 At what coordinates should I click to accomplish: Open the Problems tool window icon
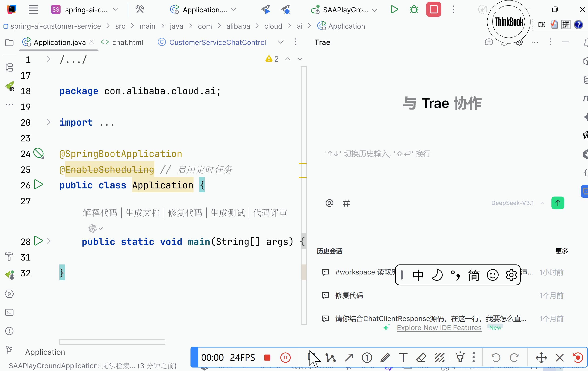pyautogui.click(x=9, y=331)
